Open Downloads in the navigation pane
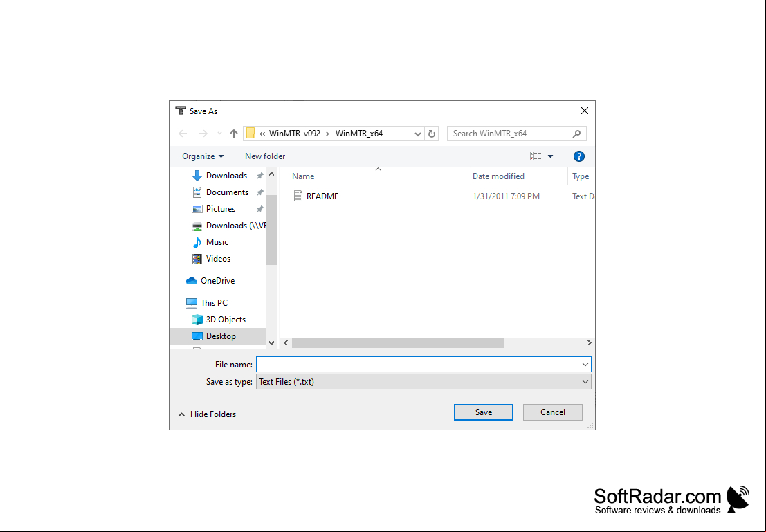Image resolution: width=766 pixels, height=532 pixels. tap(226, 176)
